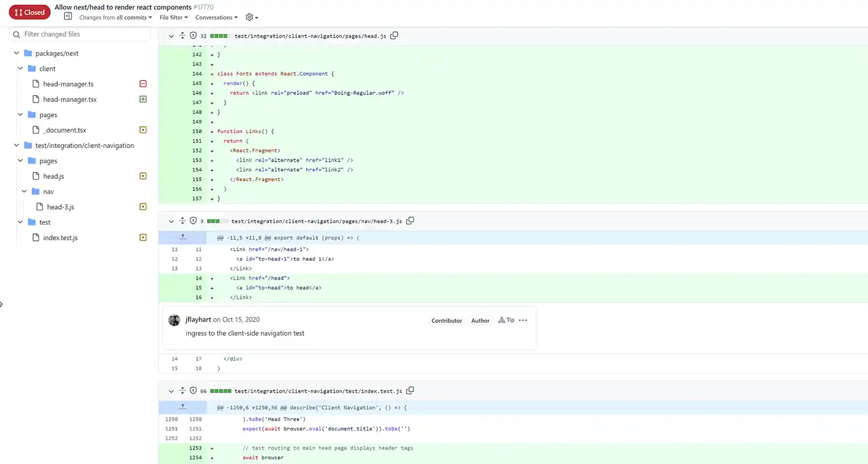Collapse the head.js file diff

pos(171,36)
